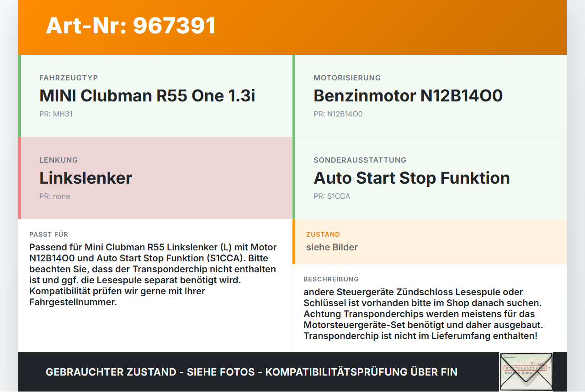Click the PR: N12B14O0 code text

point(338,114)
